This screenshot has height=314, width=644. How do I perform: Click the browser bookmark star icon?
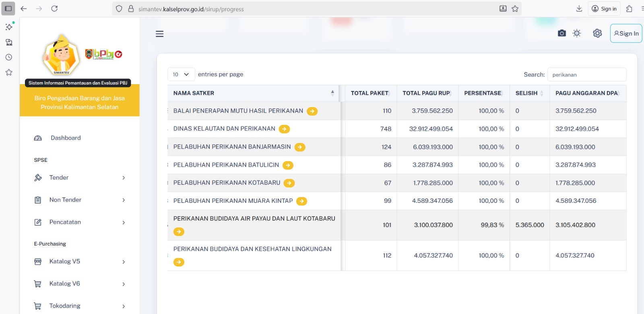(x=515, y=9)
